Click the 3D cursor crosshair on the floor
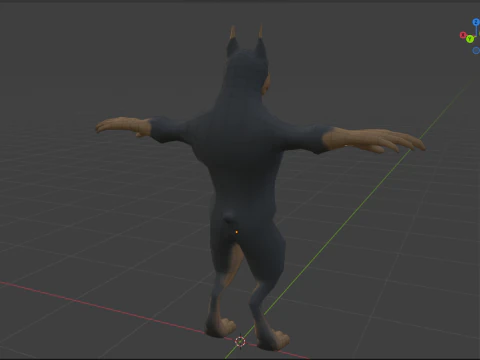 (x=240, y=341)
